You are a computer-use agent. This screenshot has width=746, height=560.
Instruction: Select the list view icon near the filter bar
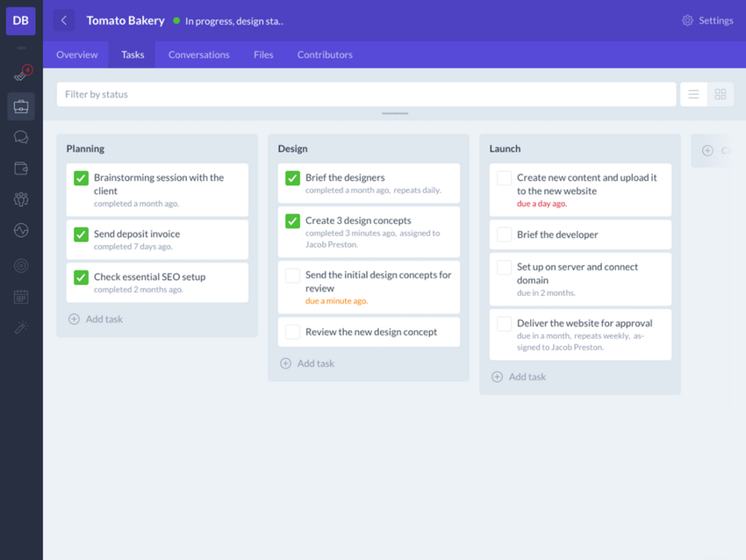(693, 94)
